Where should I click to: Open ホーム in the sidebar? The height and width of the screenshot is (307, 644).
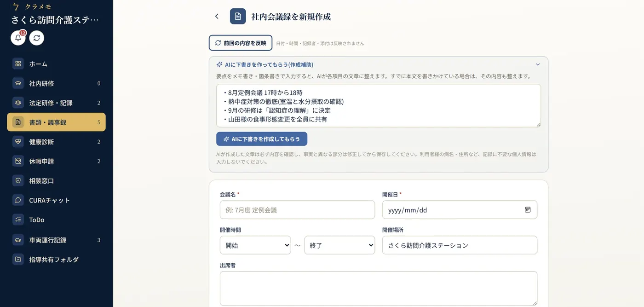[x=56, y=64]
